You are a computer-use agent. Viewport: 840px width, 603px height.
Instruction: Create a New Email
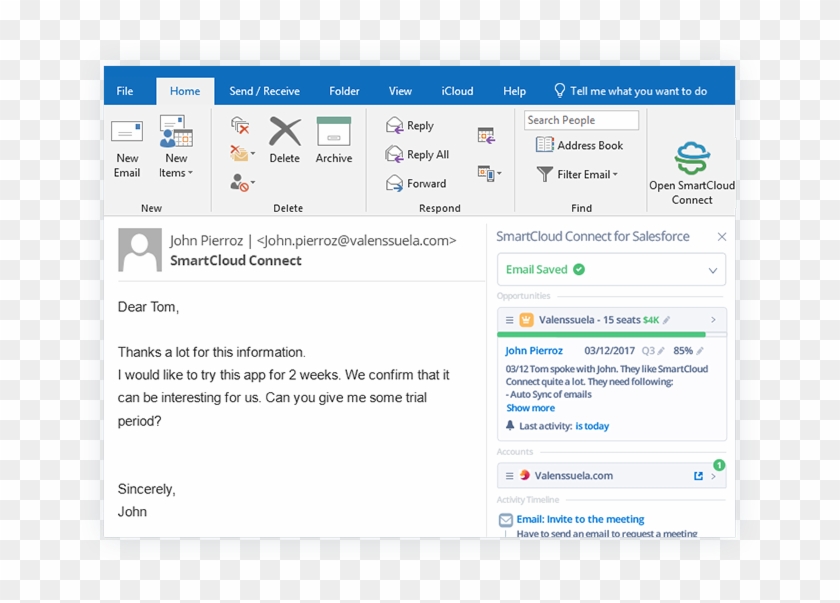tap(127, 148)
